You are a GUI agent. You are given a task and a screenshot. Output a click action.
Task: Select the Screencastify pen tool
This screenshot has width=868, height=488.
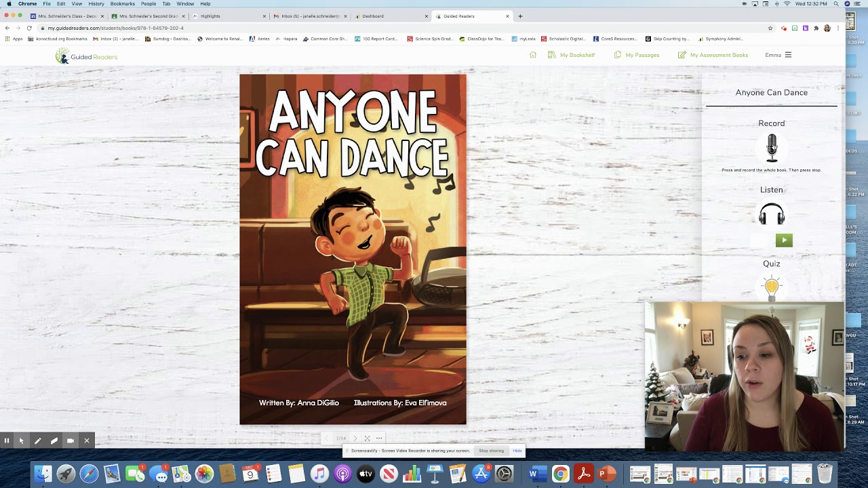[38, 441]
